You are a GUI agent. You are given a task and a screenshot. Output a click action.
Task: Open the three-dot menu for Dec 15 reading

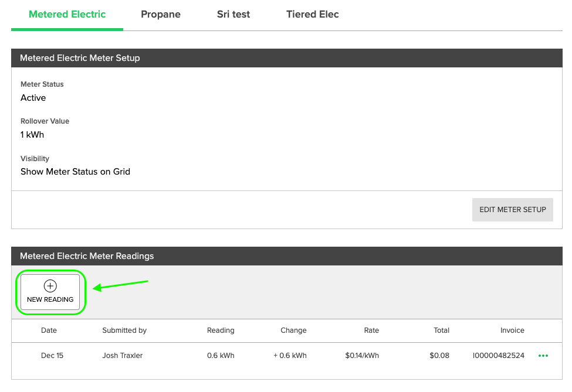pyautogui.click(x=543, y=356)
